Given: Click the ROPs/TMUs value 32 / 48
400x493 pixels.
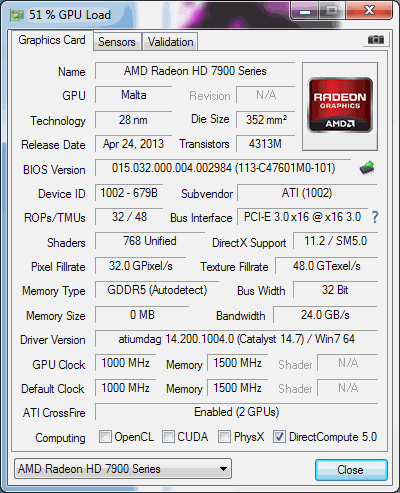Looking at the screenshot, I should click(129, 217).
